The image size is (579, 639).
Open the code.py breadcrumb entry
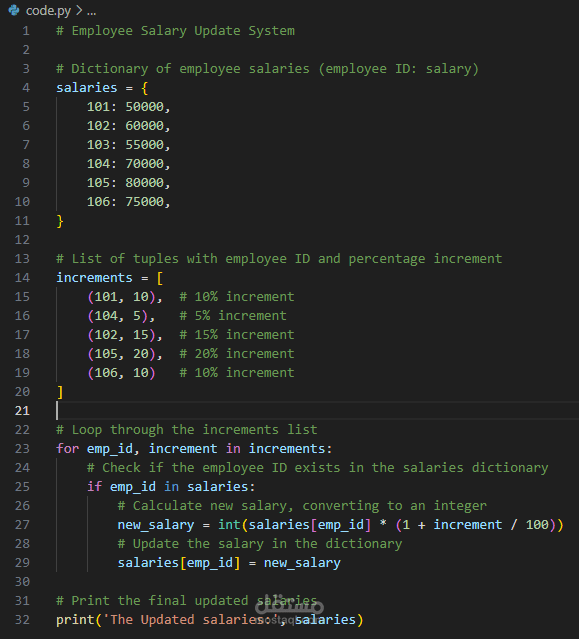(48, 11)
